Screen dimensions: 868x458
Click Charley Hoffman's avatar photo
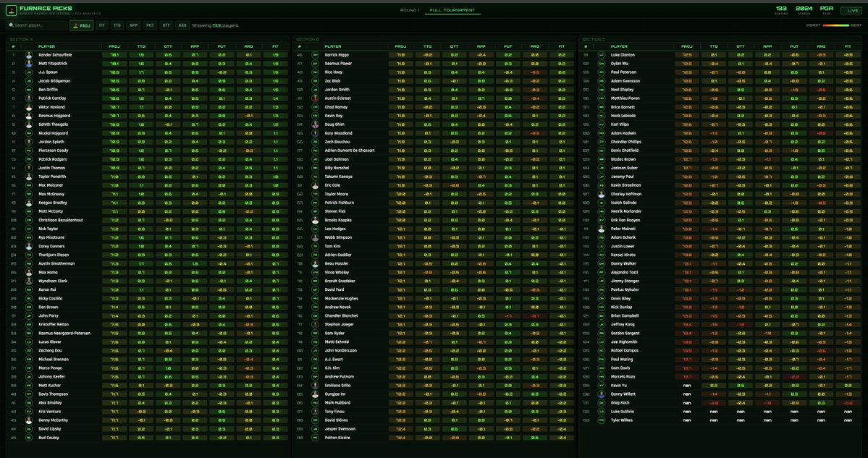coord(601,194)
